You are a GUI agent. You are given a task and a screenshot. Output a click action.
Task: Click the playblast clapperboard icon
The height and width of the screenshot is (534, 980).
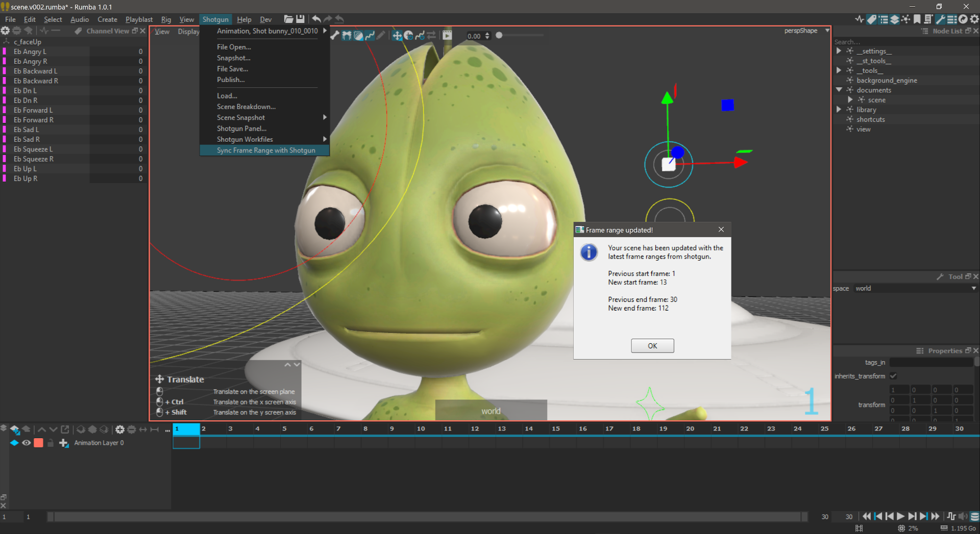pos(447,36)
